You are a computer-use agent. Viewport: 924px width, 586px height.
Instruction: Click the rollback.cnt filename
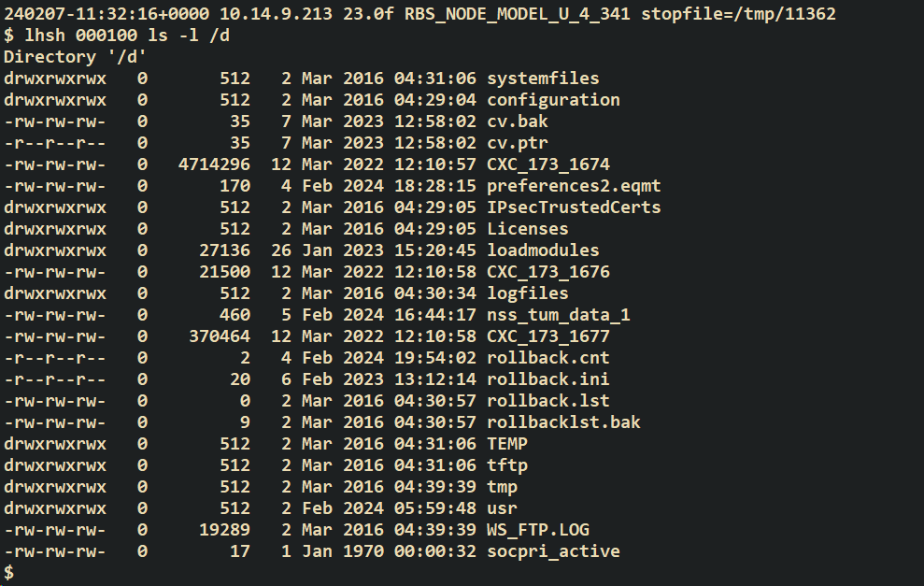tap(548, 358)
